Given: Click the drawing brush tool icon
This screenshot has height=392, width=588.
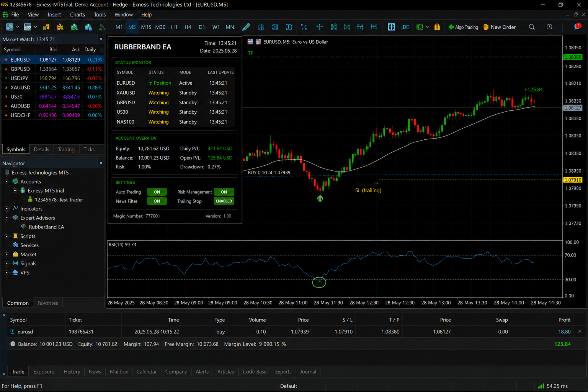Looking at the screenshot, I should 246,27.
